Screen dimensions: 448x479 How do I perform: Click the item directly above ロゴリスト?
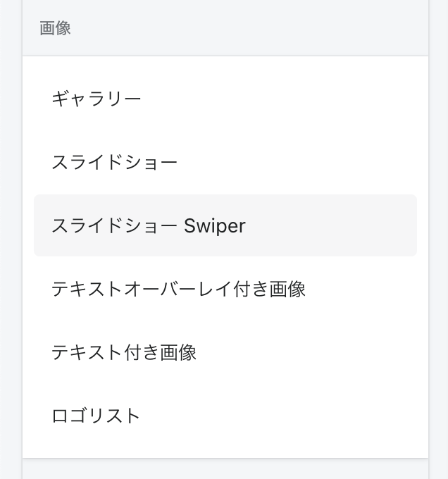pos(124,352)
